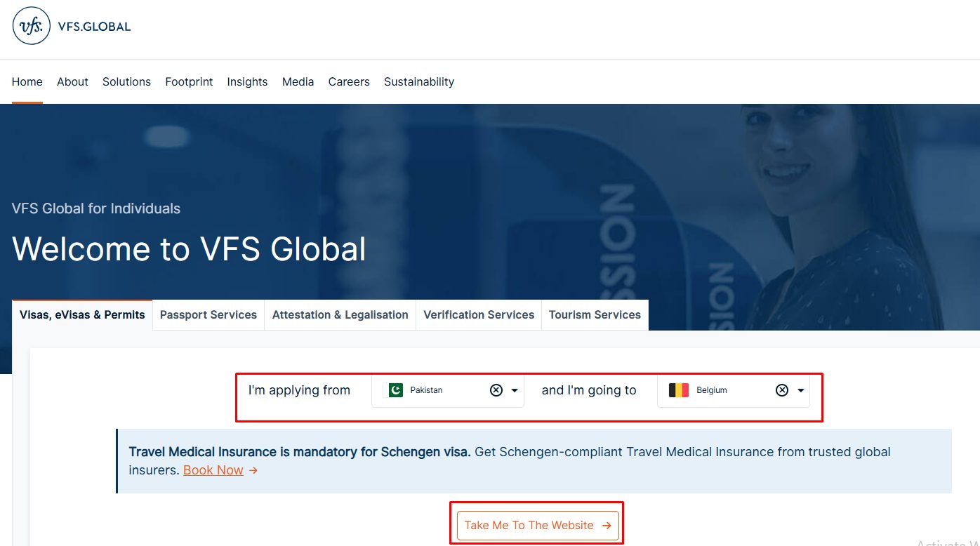
Task: Open the Media menu item
Action: (x=298, y=81)
